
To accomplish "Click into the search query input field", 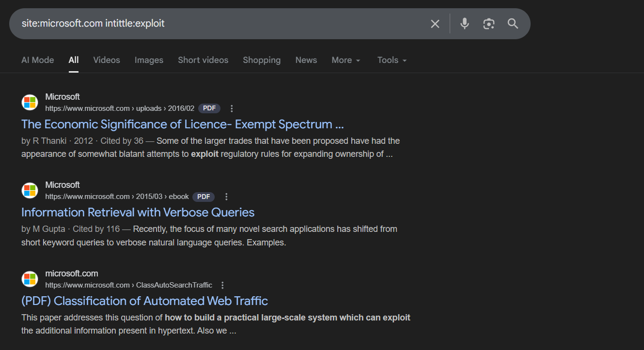I will click(x=218, y=24).
